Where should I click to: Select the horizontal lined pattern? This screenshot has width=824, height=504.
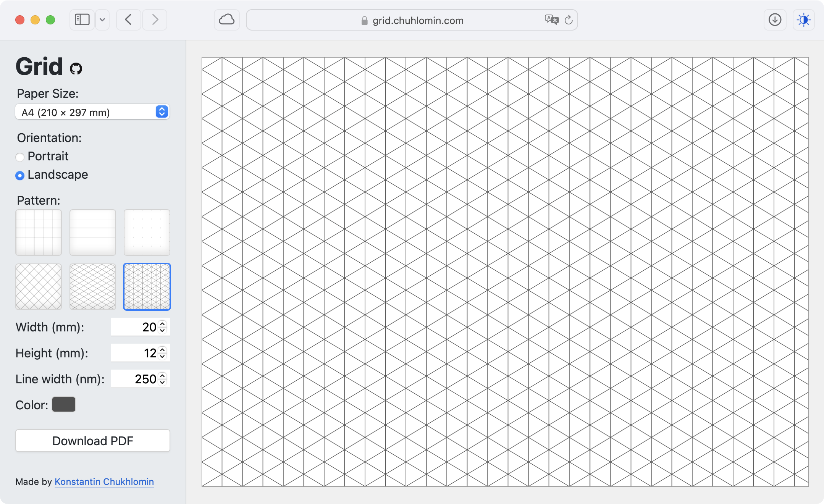pos(92,233)
